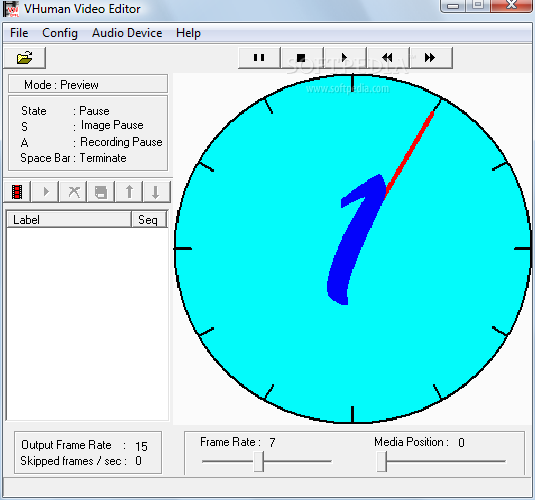Click the red filmstrip icon

click(17, 192)
